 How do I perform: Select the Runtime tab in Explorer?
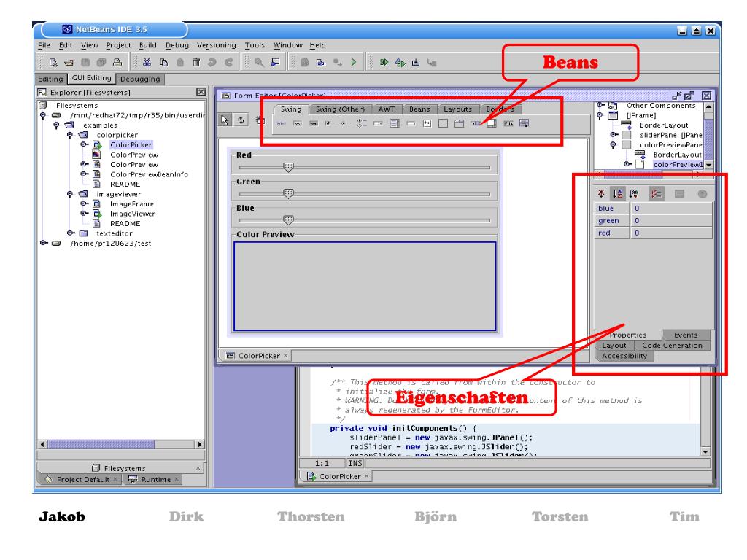152,480
